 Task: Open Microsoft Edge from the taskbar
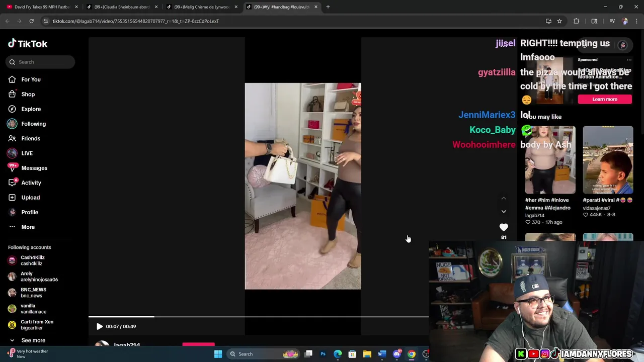coord(338,354)
